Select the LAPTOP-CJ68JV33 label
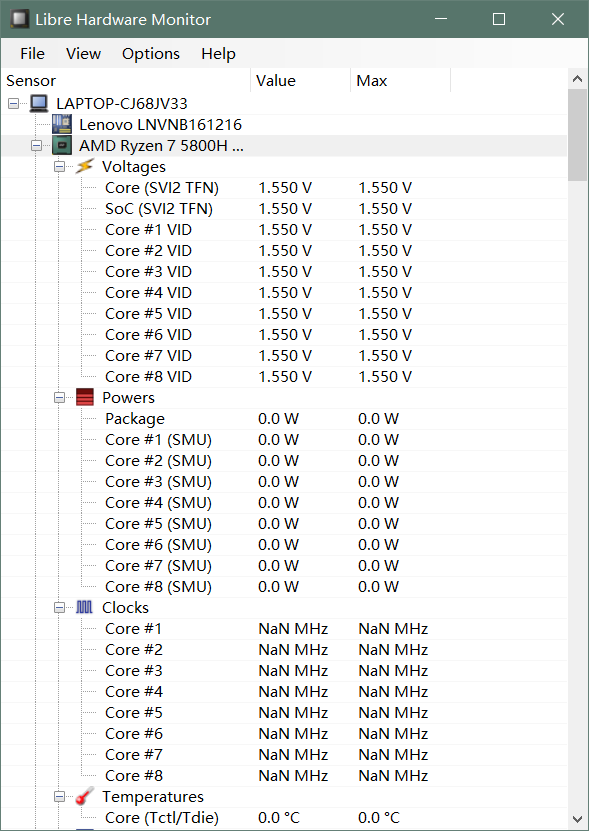589x831 pixels. point(122,103)
